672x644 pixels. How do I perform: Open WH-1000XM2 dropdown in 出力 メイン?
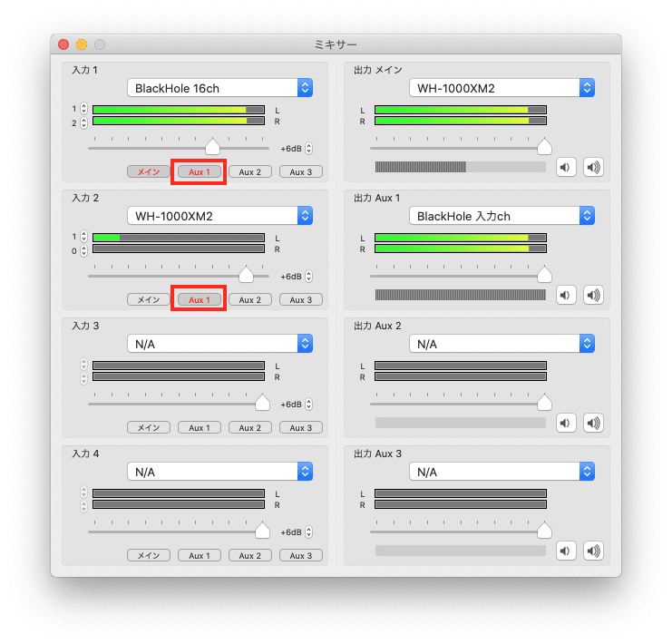pyautogui.click(x=502, y=88)
